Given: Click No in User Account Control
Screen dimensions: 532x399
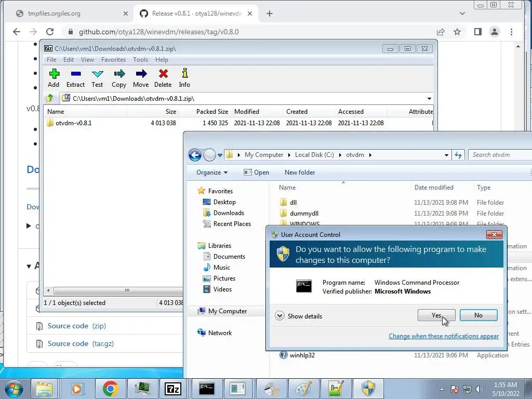Looking at the screenshot, I should [478, 315].
